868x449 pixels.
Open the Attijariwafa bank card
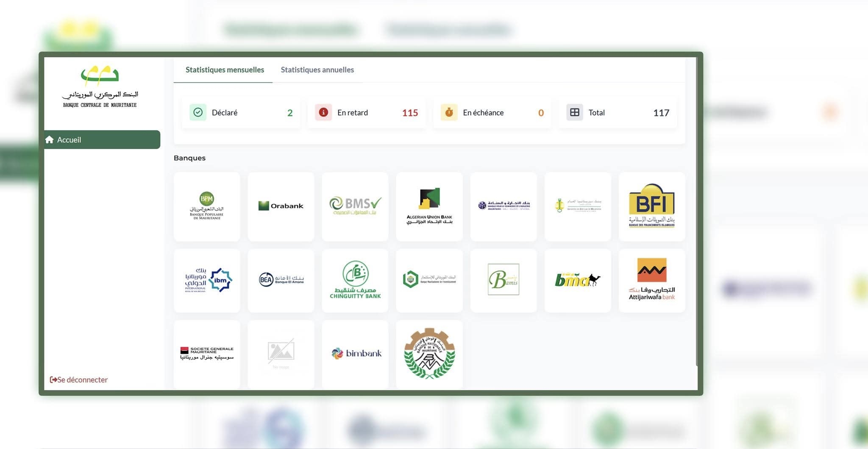tap(651, 280)
